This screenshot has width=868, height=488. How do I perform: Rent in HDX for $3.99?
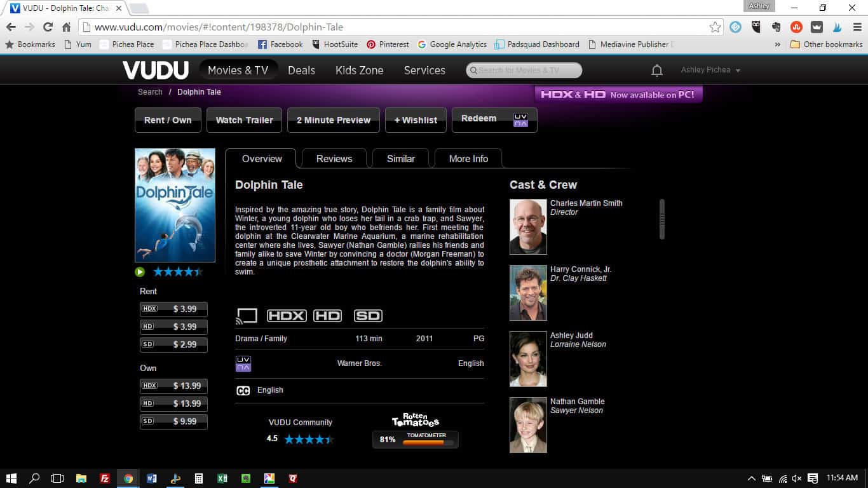click(x=173, y=309)
